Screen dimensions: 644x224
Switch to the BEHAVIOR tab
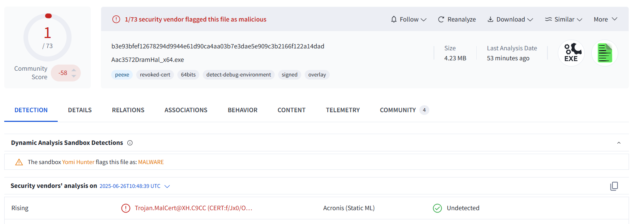pyautogui.click(x=242, y=110)
